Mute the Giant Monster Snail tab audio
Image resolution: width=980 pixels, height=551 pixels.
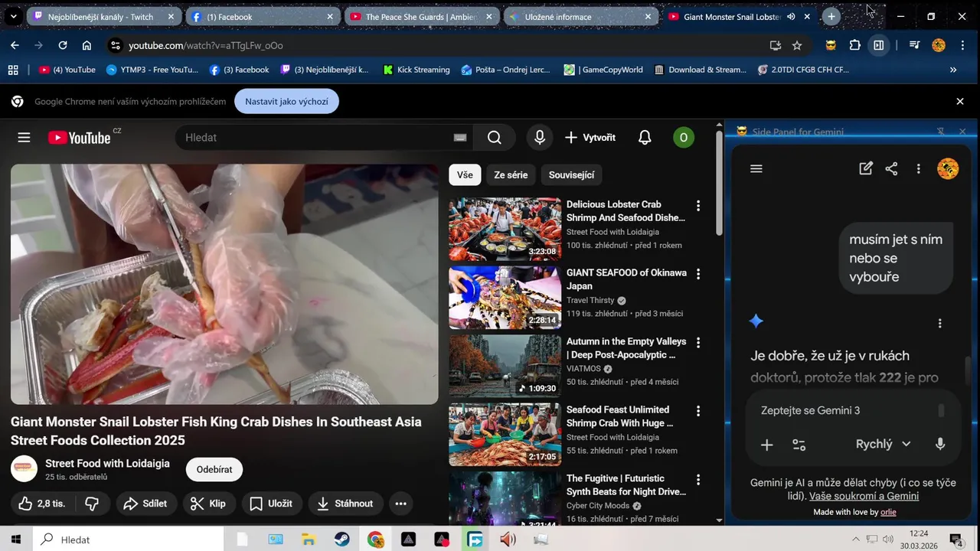791,16
